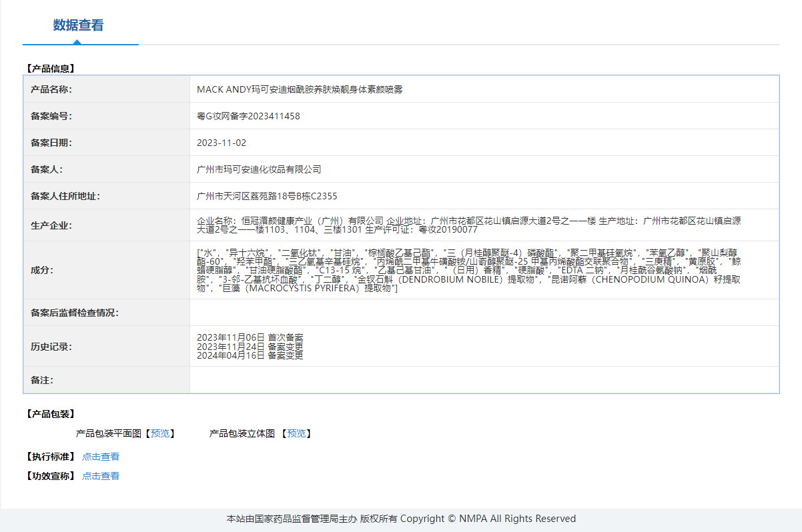Click the 产品名称 row label
802x532 pixels.
click(x=51, y=89)
